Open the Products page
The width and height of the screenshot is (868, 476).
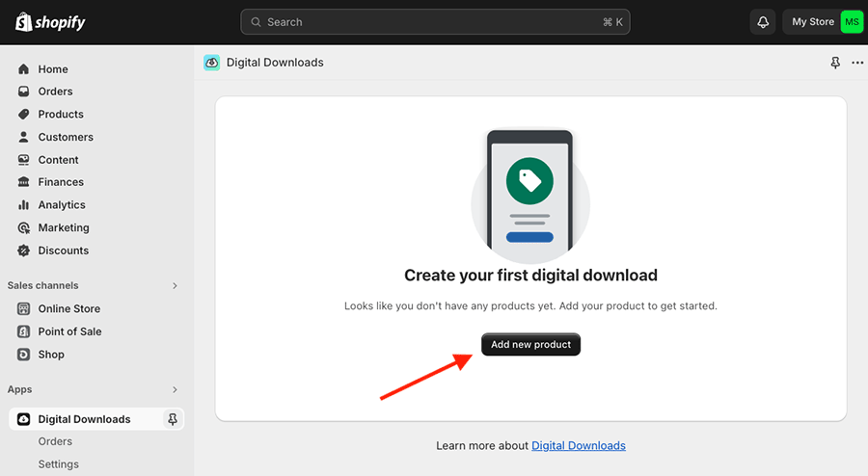coord(61,114)
